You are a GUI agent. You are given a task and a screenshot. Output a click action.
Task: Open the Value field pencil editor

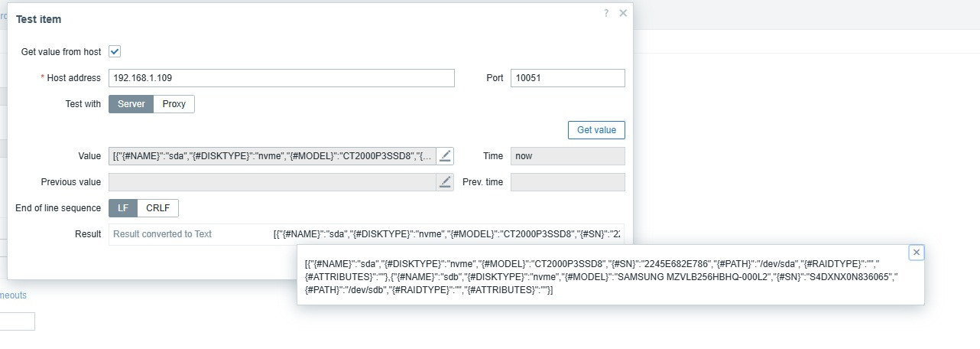tap(446, 156)
